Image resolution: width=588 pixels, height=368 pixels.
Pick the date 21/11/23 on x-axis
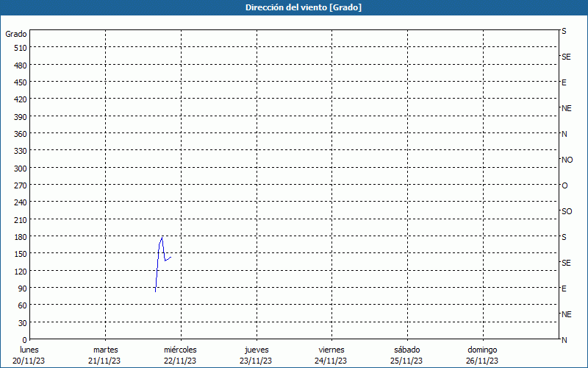coord(104,361)
